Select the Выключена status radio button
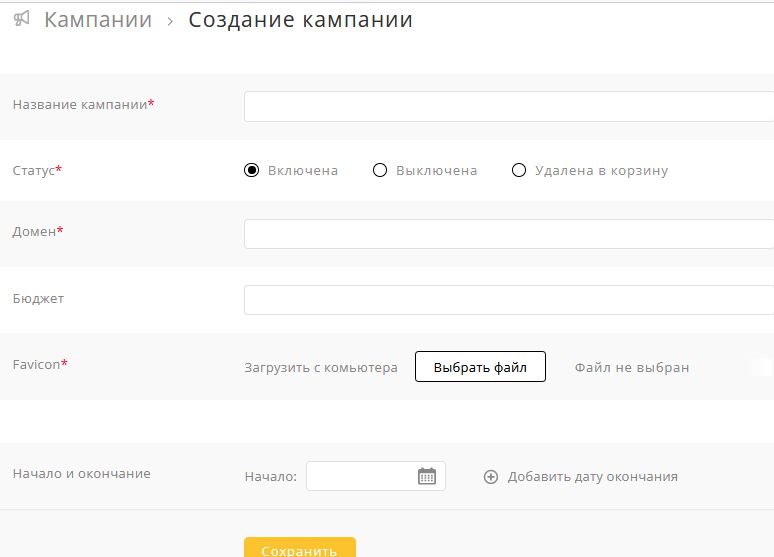The width and height of the screenshot is (774, 557). 380,170
